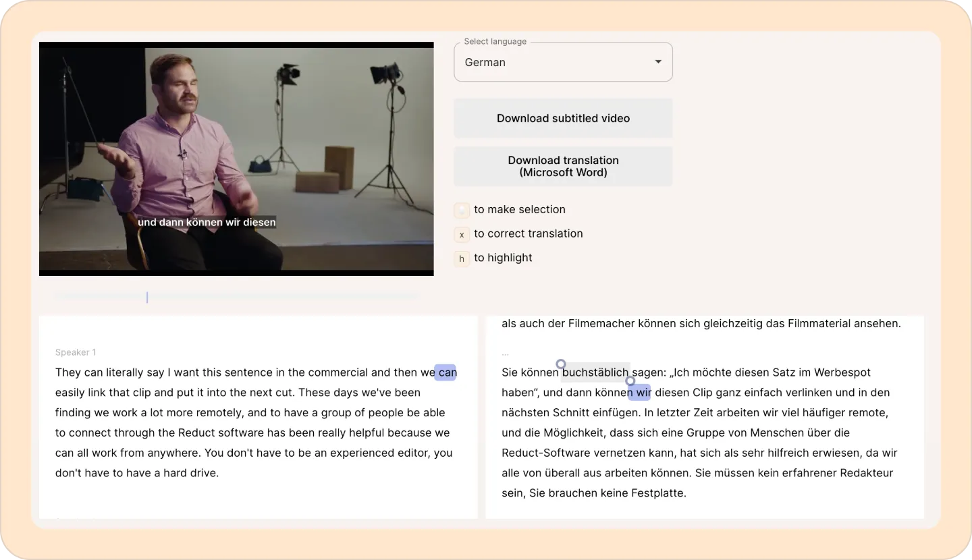Click the dropdown arrow in the language selector
The width and height of the screenshot is (972, 560).
[x=658, y=62]
